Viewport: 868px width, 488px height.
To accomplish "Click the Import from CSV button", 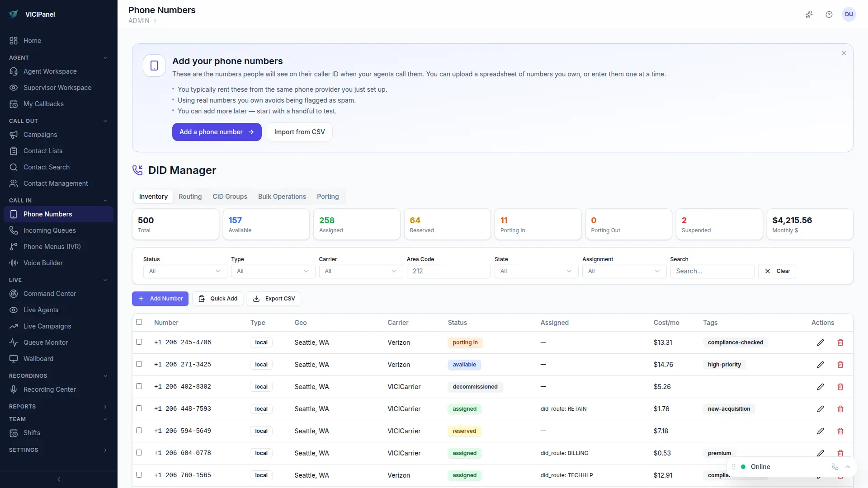I will pos(299,132).
